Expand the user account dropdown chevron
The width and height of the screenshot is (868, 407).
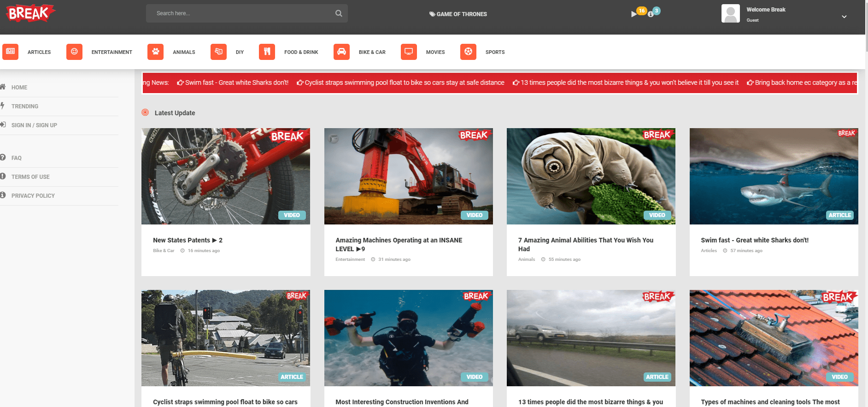click(x=844, y=17)
